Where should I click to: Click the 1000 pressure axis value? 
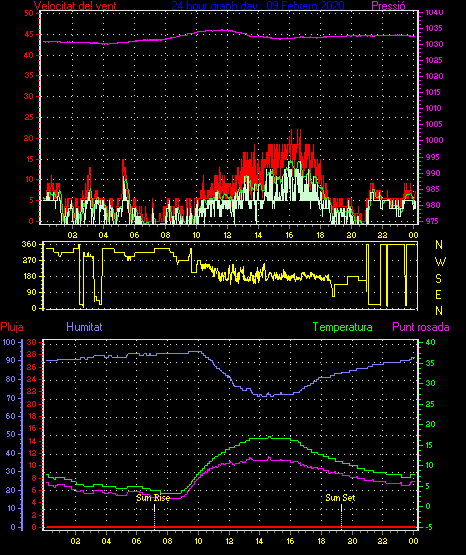coord(434,140)
